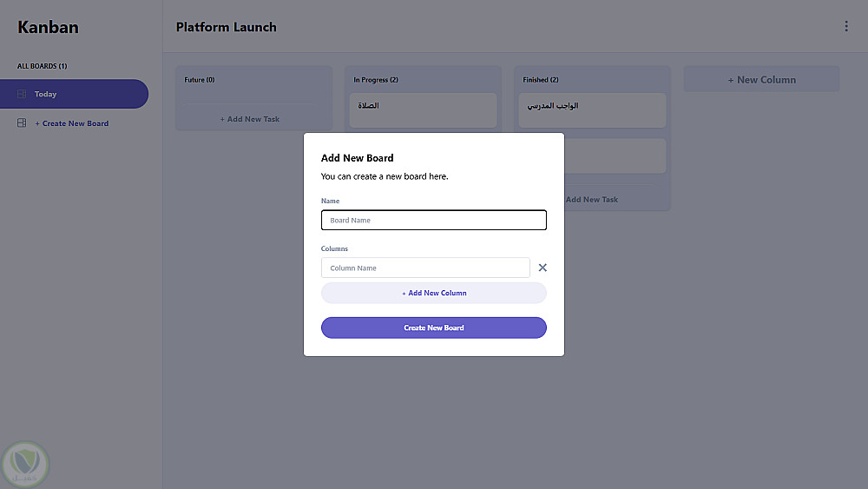This screenshot has width=868, height=489.
Task: Click the board icon beside Create New Board
Action: [22, 123]
